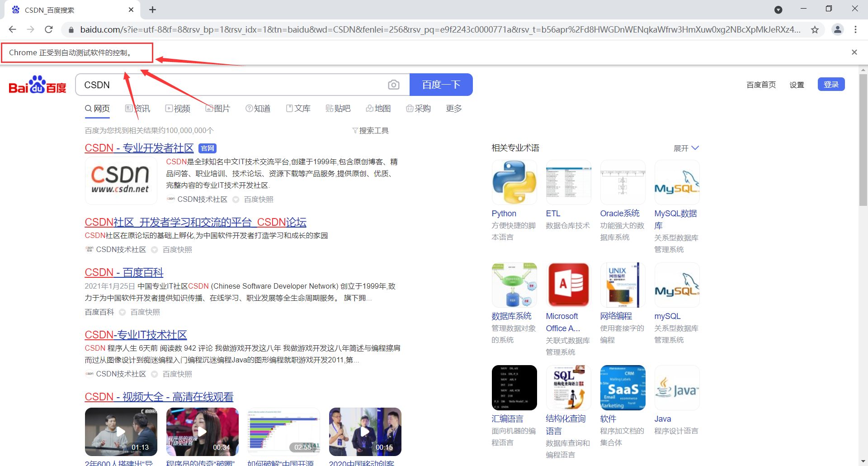The height and width of the screenshot is (466, 868).
Task: Click the Java logo icon
Action: pyautogui.click(x=677, y=388)
